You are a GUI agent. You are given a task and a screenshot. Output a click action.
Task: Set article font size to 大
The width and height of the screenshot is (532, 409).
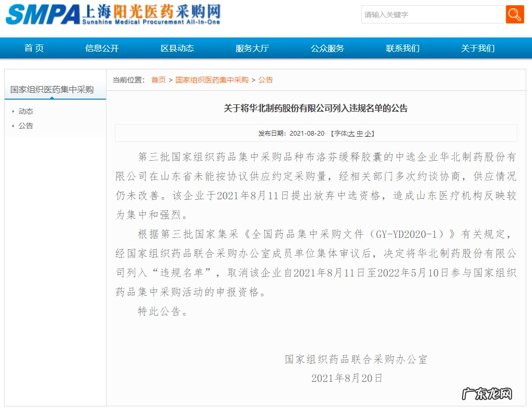point(353,133)
